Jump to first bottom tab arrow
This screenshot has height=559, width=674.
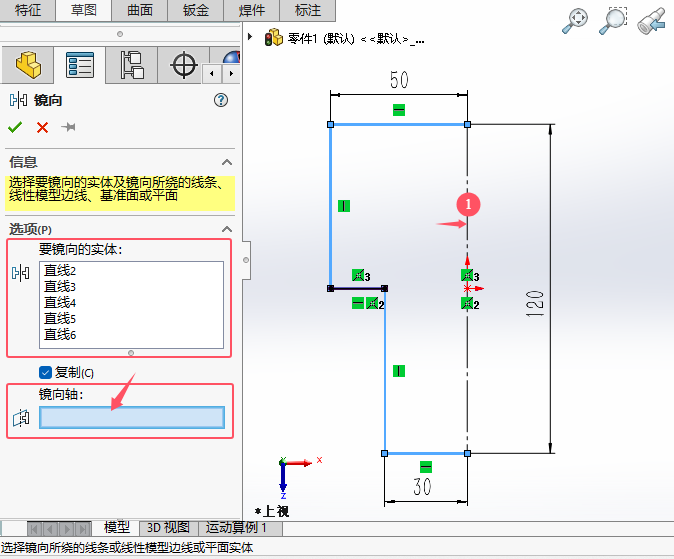(34, 528)
